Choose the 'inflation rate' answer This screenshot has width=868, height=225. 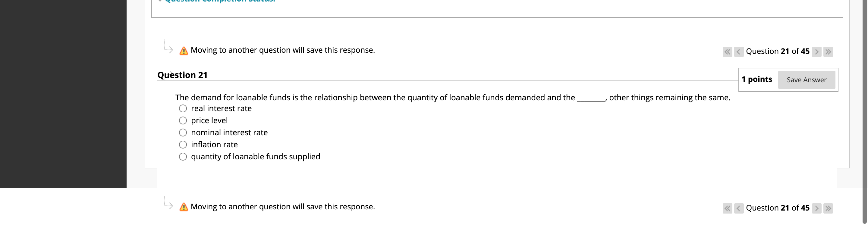pos(183,145)
